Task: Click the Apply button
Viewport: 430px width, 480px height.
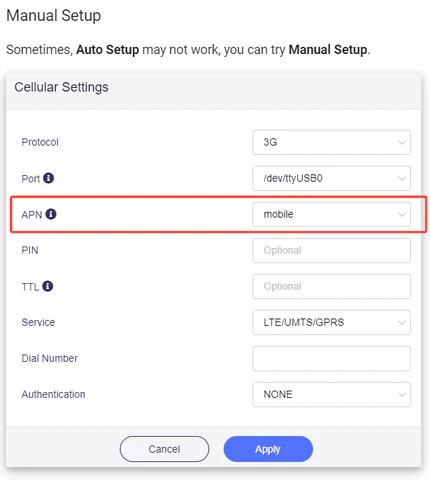Action: tap(268, 449)
